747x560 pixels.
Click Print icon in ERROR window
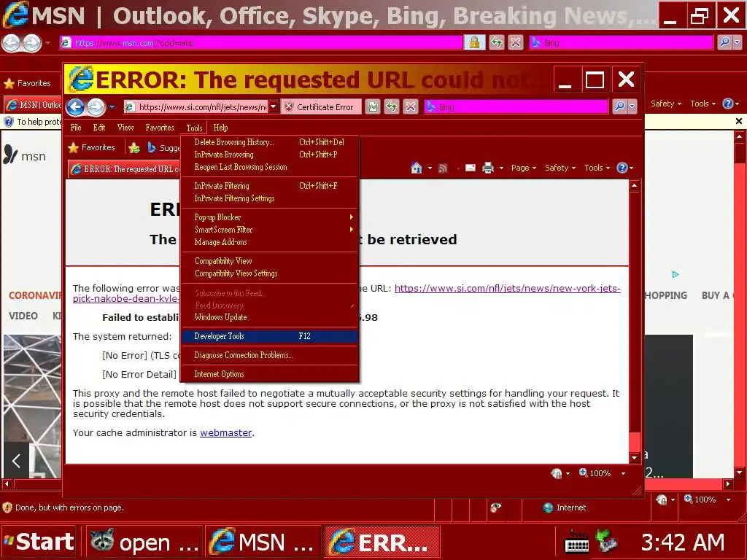[488, 168]
